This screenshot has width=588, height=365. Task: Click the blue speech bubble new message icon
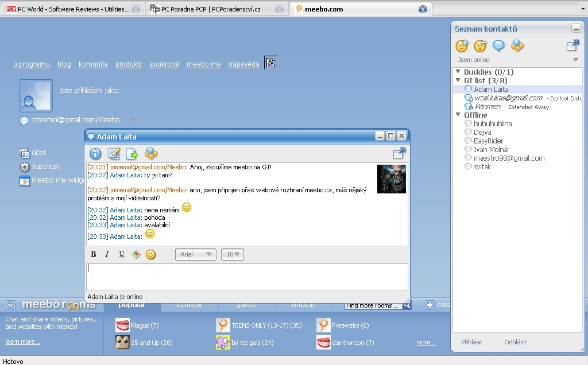[498, 46]
